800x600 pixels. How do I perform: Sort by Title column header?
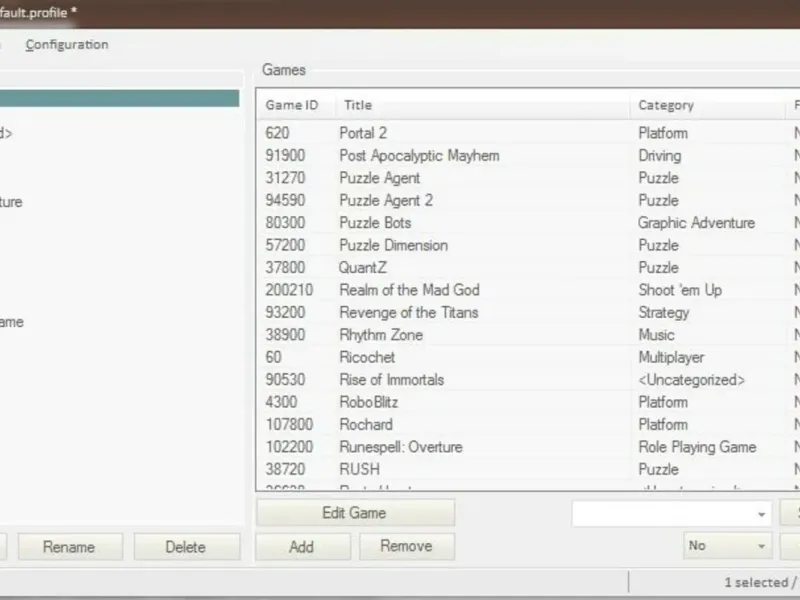[482, 105]
